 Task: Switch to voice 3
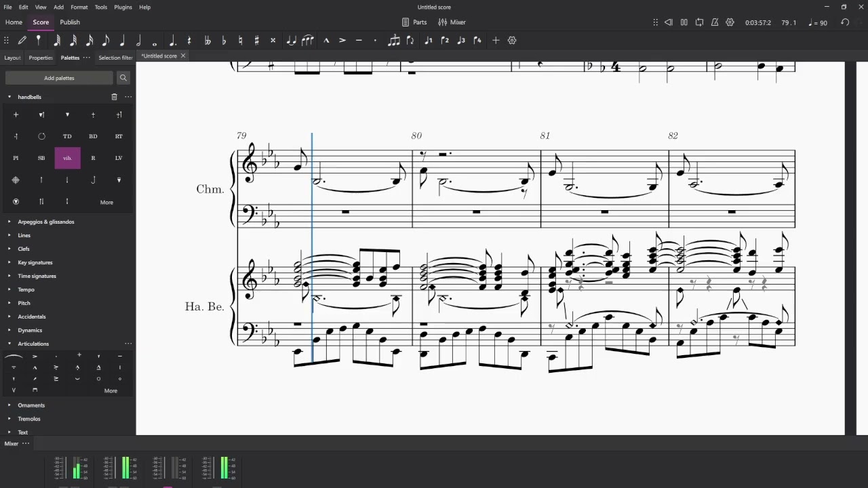(461, 41)
